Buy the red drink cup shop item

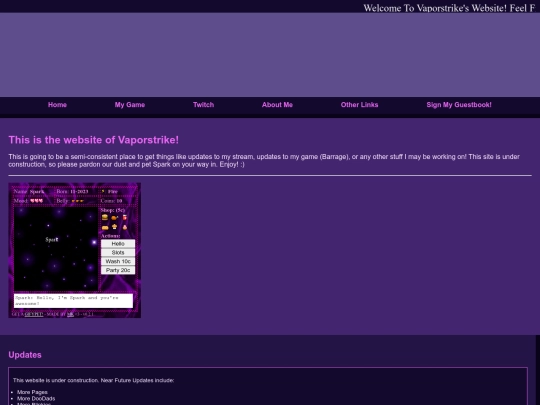pos(125,217)
